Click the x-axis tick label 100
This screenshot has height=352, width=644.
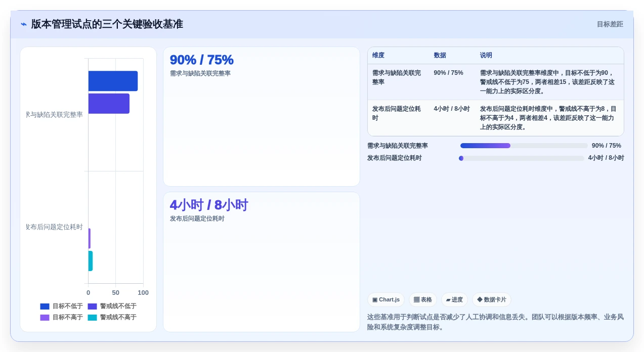pyautogui.click(x=143, y=292)
